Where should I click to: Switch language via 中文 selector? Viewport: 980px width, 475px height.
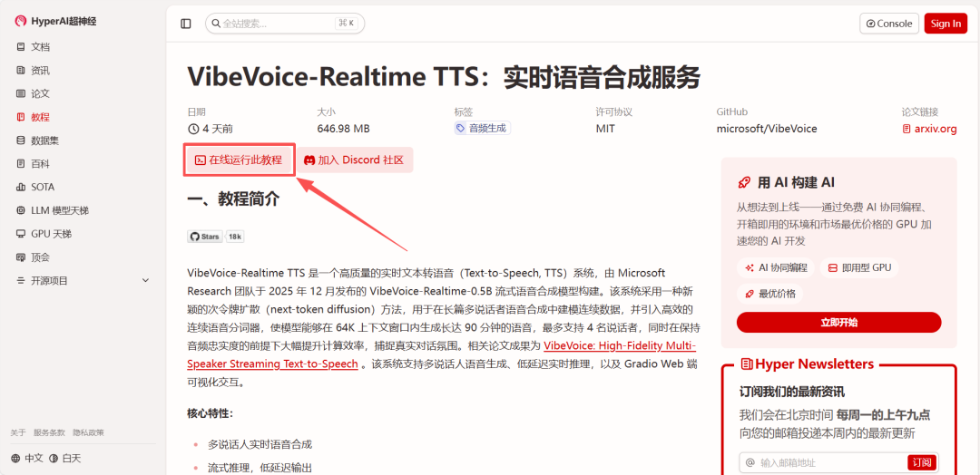[x=27, y=458]
